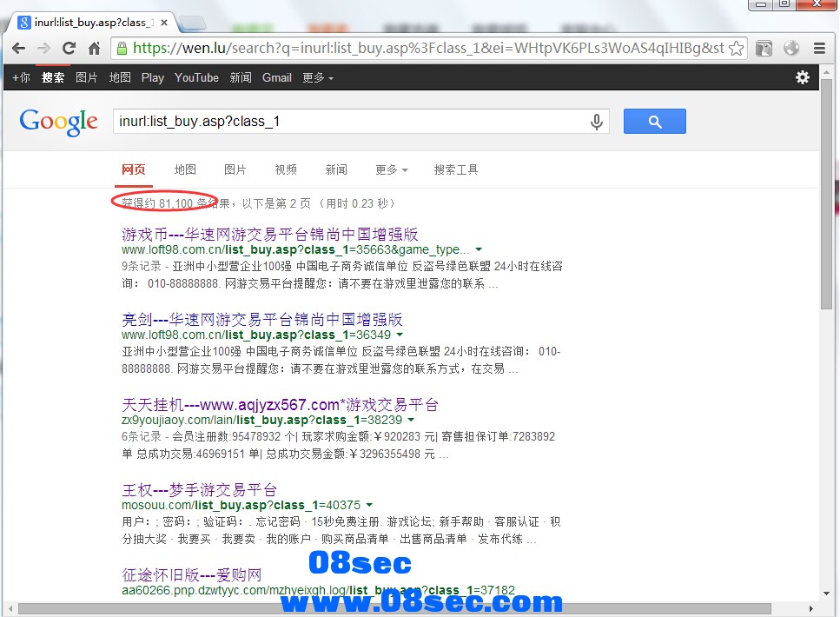Open the Chrome menu hamburger icon

coord(819,49)
